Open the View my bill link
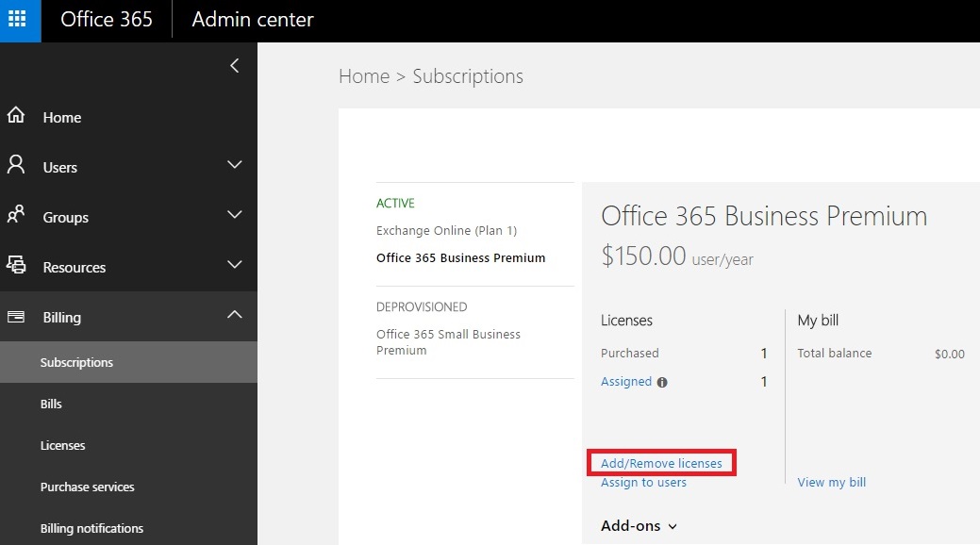The width and height of the screenshot is (980, 545). [831, 483]
